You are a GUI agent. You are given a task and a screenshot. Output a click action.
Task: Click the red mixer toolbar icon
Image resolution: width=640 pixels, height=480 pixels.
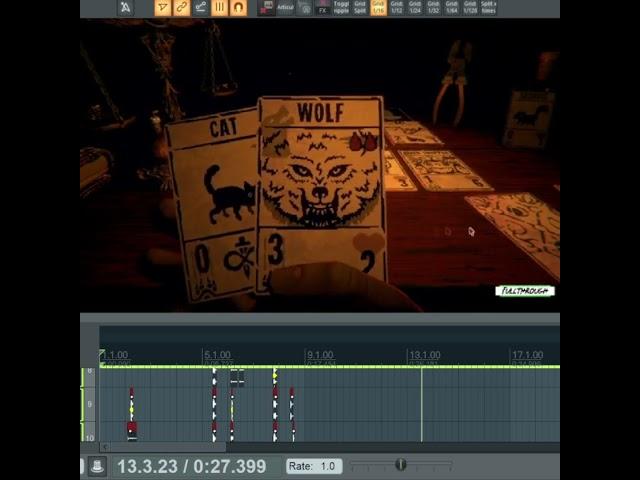[x=267, y=8]
